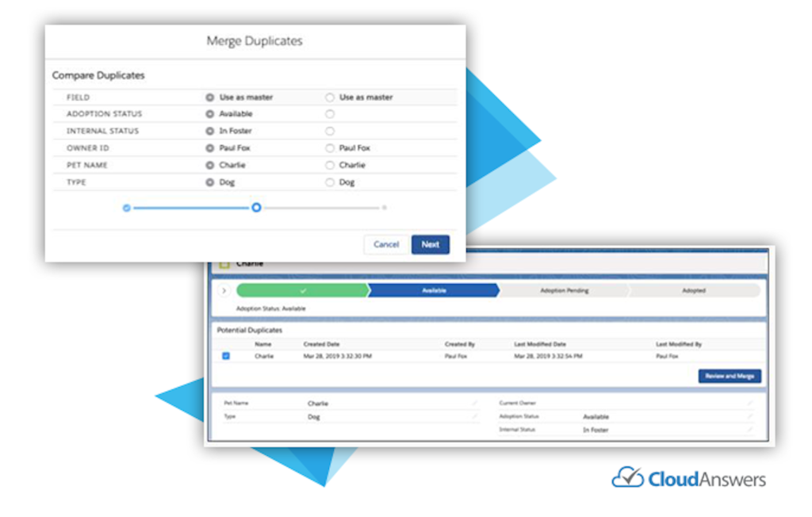Click the CloudAnswers logo icon
The height and width of the screenshot is (517, 812).
point(627,477)
